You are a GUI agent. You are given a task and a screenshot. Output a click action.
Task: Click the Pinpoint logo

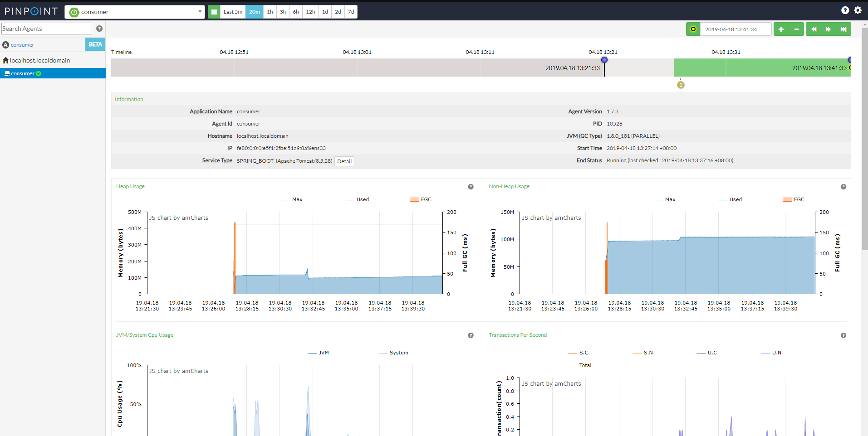pyautogui.click(x=31, y=11)
